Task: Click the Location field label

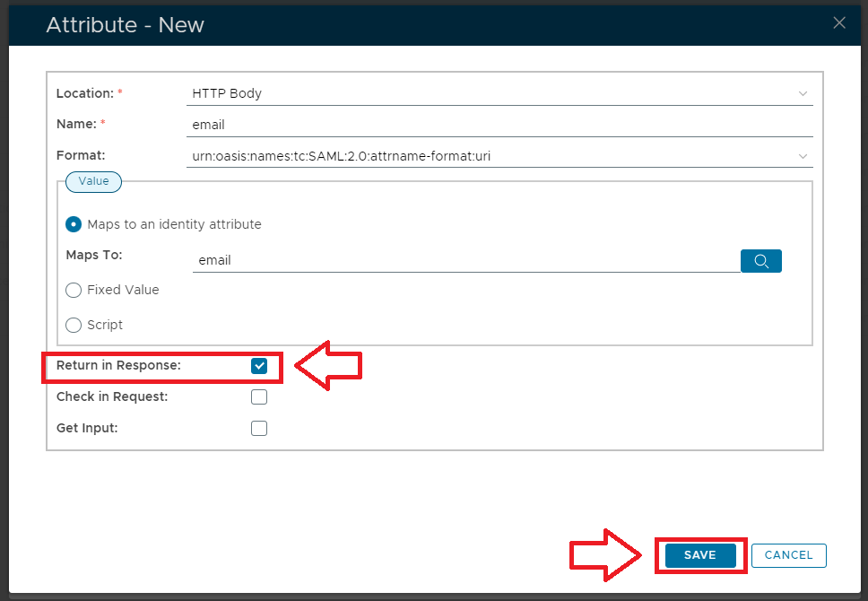Action: [85, 93]
